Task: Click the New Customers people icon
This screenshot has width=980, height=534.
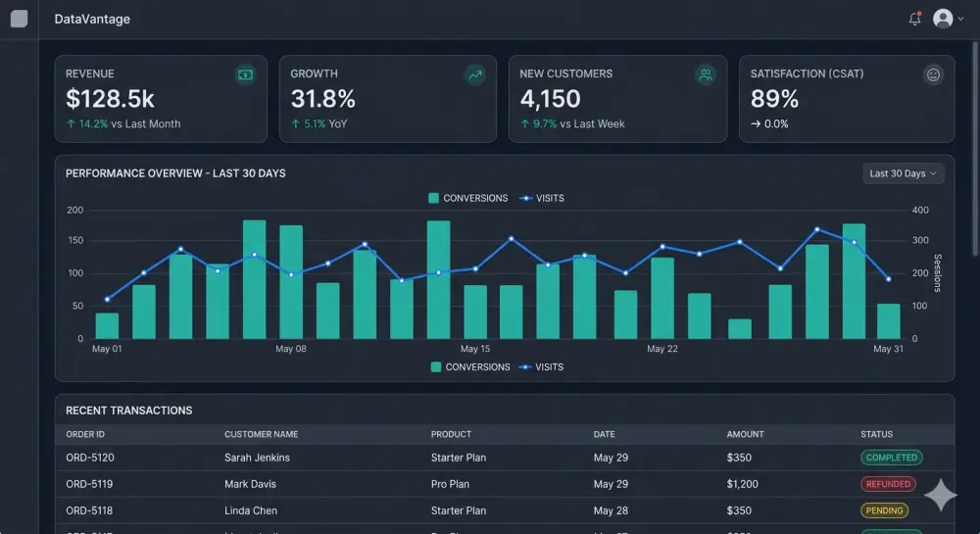Action: tap(706, 74)
